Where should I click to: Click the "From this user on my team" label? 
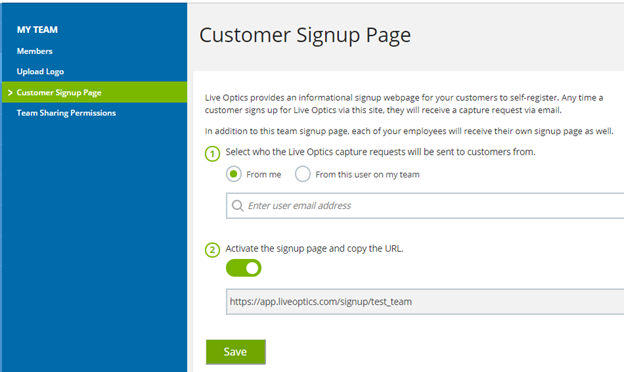[x=367, y=175]
